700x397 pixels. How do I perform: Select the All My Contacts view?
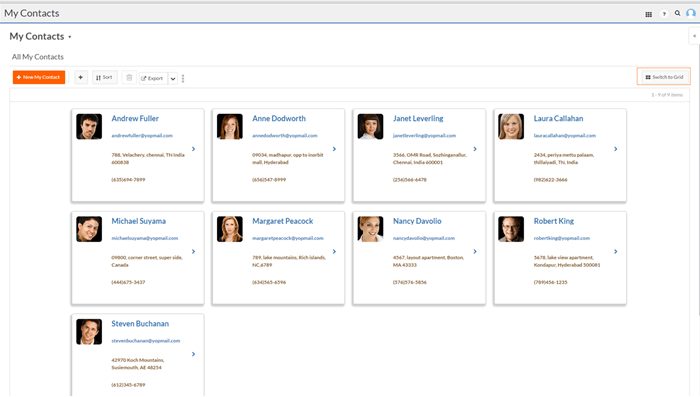coord(38,57)
